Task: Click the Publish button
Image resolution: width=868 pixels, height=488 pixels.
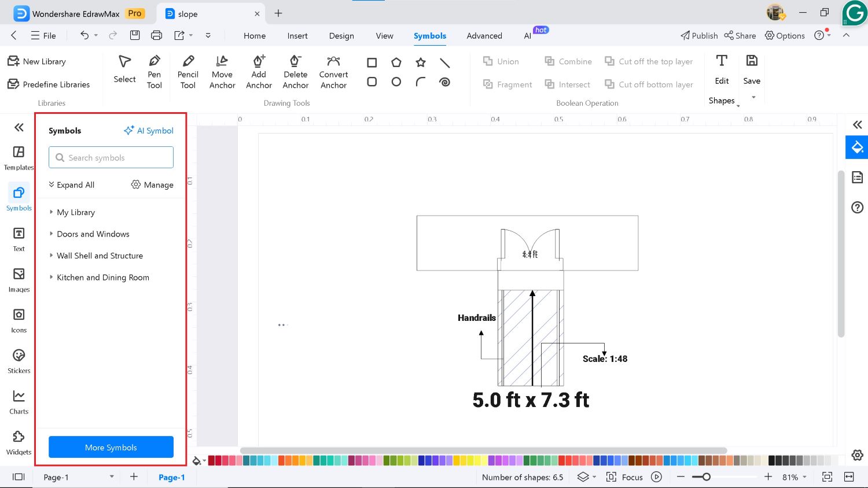Action: coord(699,36)
